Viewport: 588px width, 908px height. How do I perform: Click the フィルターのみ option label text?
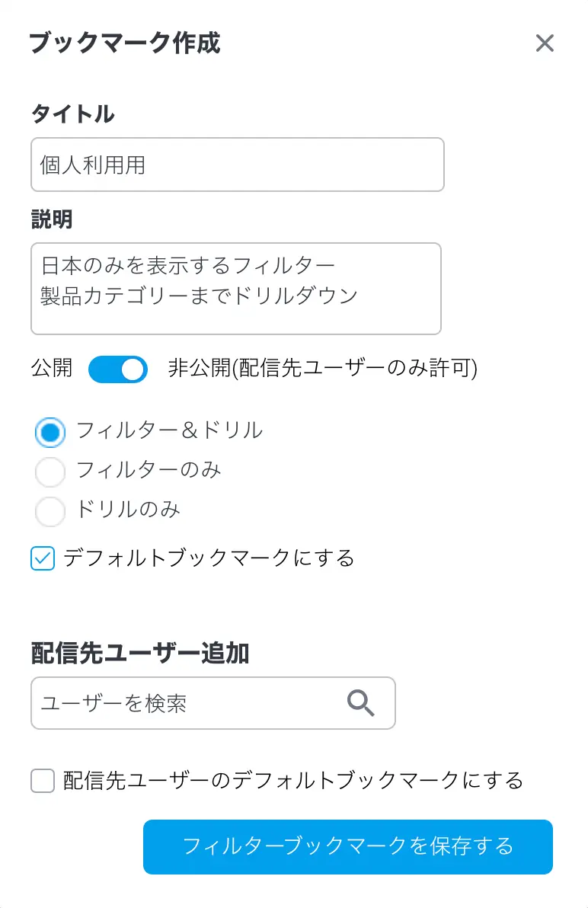pos(149,471)
